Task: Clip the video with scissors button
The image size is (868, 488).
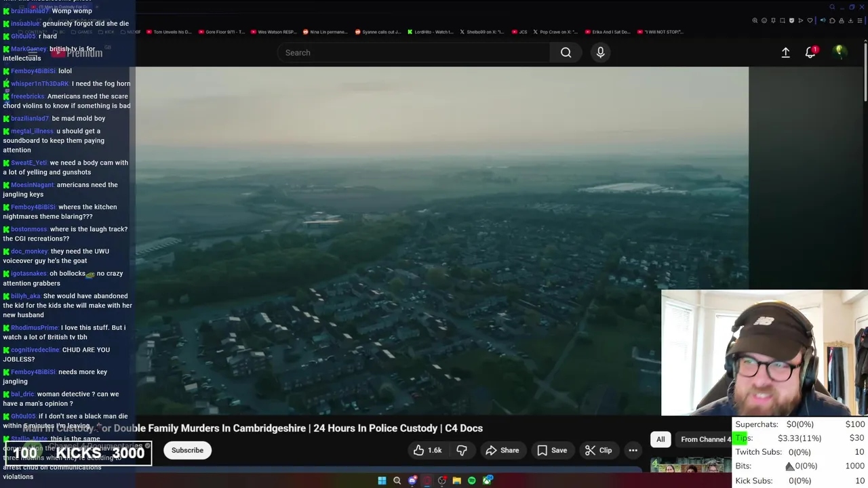Action: click(x=598, y=450)
